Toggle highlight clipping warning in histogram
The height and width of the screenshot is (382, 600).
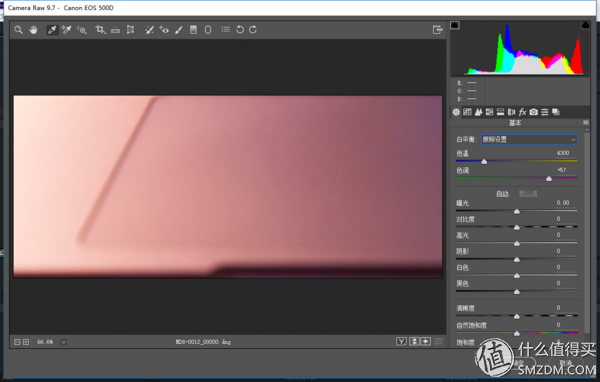585,25
